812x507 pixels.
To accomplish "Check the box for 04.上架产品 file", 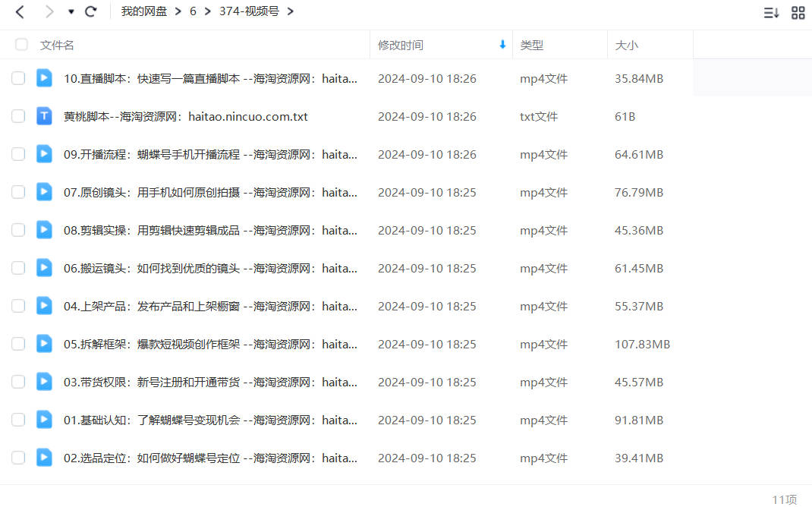I will (18, 306).
